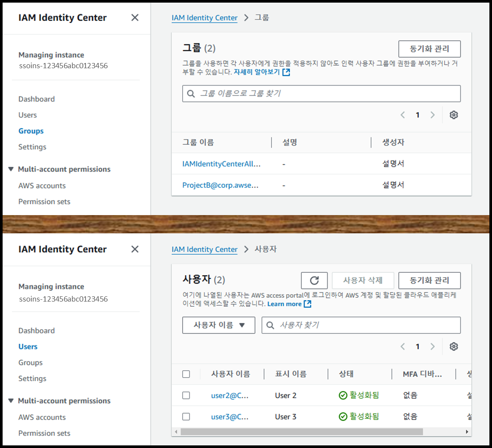Screen dimensions: 492x448
Task: Collapse Multi-account permissions in the Groups view
Action: pyautogui.click(x=11, y=169)
